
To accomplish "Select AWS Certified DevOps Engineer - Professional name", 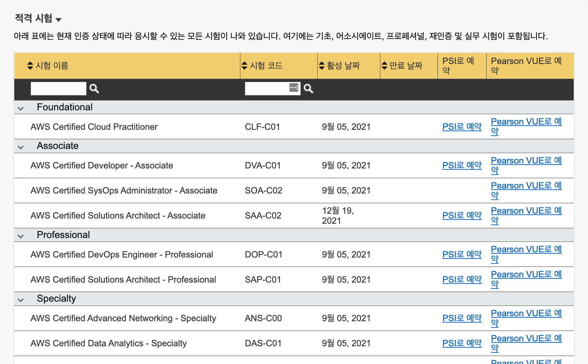I will tap(122, 254).
